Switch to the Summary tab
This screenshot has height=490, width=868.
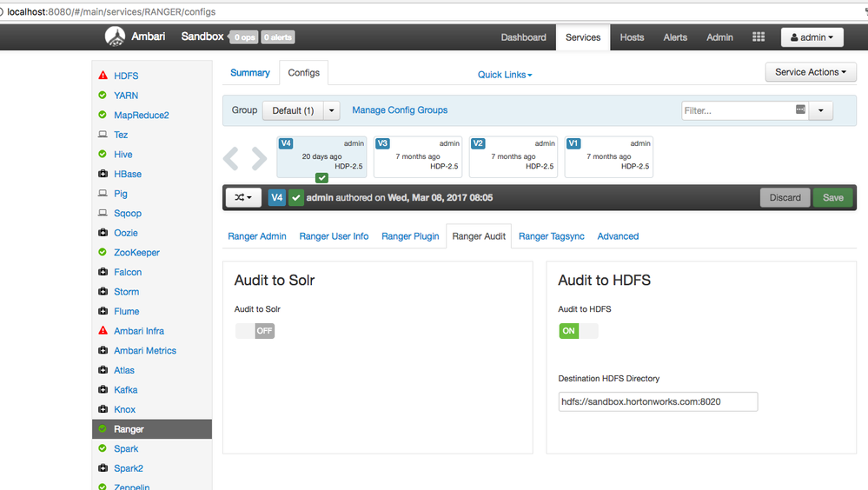tap(250, 72)
